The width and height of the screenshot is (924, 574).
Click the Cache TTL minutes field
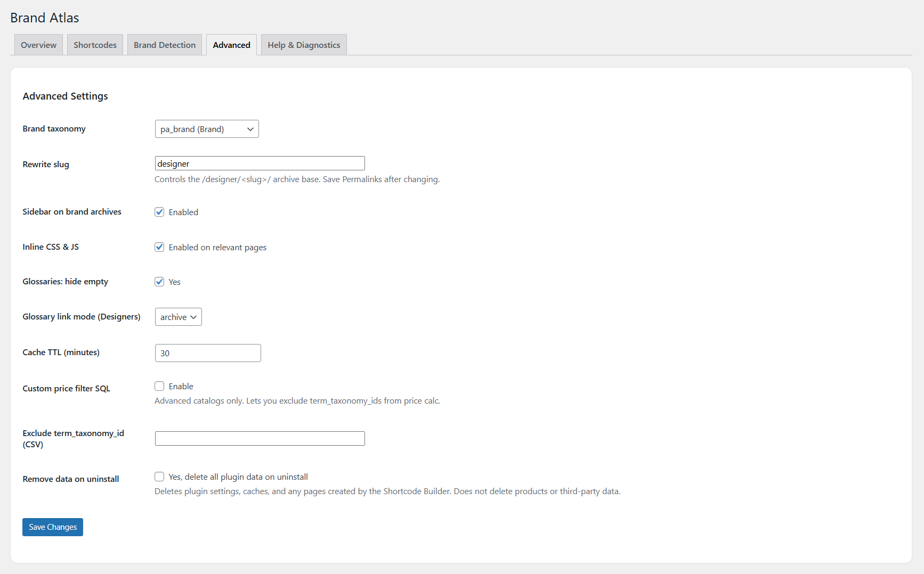click(x=207, y=352)
